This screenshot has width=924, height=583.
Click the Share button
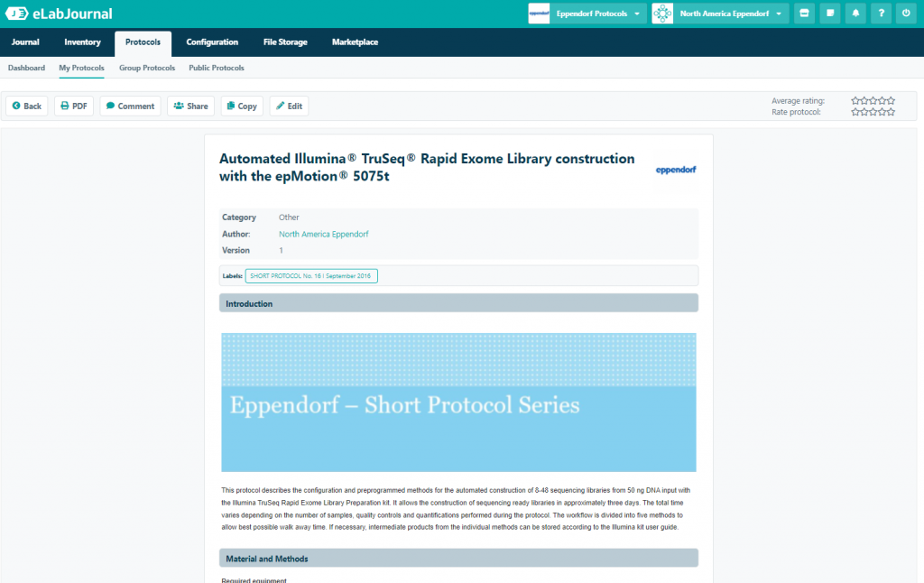pos(191,106)
